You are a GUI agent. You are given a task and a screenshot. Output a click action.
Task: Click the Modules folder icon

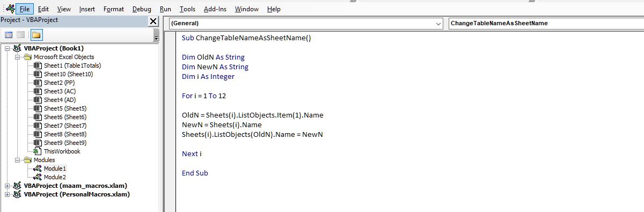pos(28,160)
